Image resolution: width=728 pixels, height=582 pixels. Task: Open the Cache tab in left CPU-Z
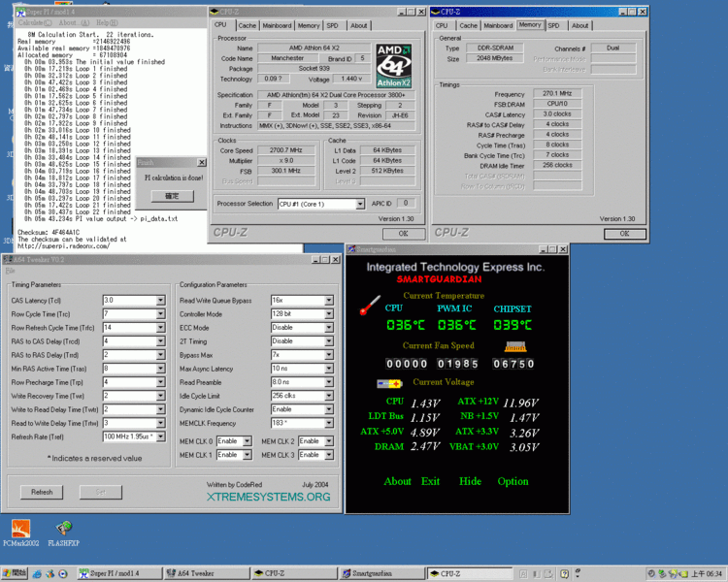(x=247, y=26)
